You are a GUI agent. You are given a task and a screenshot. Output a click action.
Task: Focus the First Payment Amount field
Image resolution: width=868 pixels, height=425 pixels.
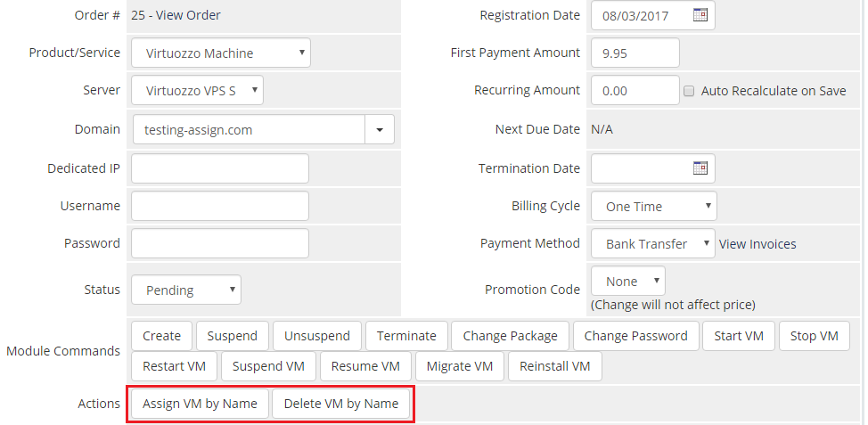coord(635,53)
